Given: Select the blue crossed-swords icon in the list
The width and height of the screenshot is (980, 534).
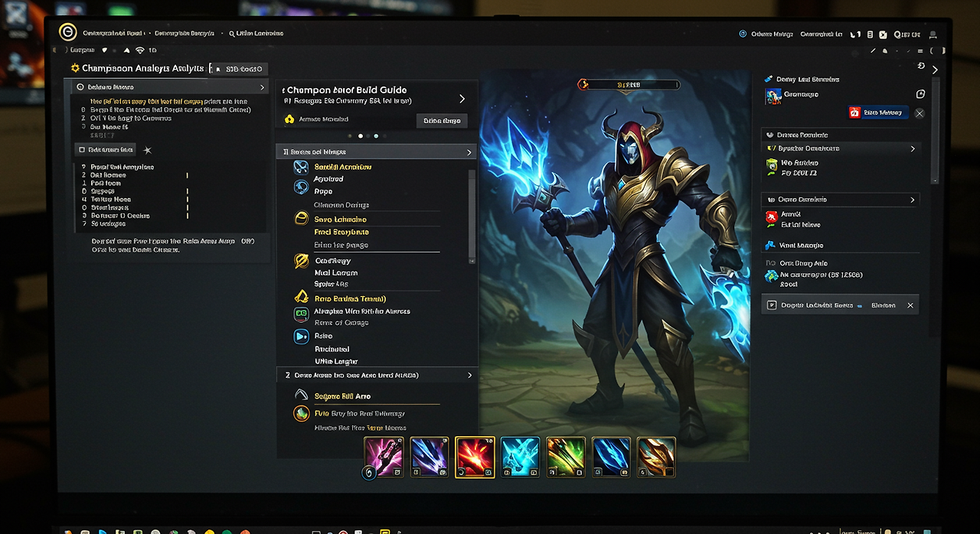Looking at the screenshot, I should coord(301,167).
